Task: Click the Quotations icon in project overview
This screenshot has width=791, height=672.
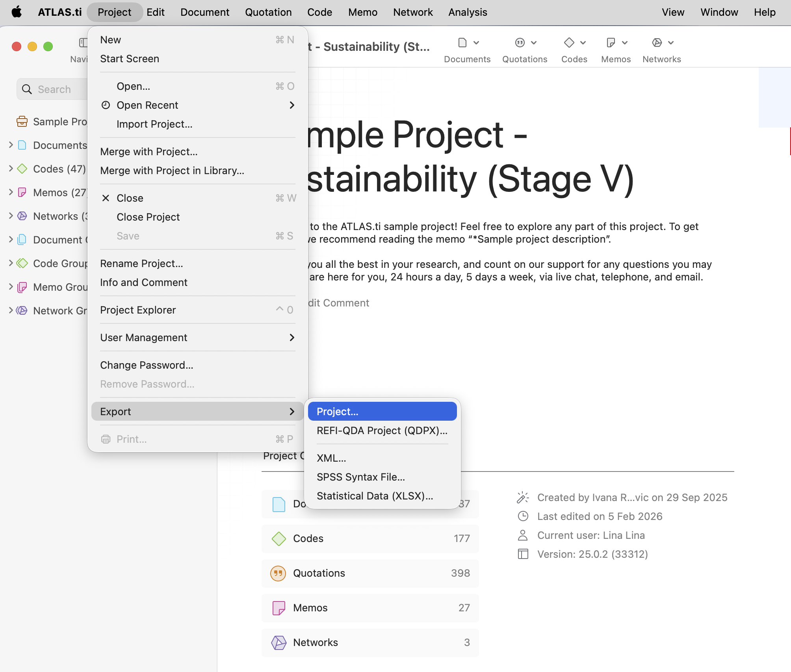Action: click(x=278, y=573)
